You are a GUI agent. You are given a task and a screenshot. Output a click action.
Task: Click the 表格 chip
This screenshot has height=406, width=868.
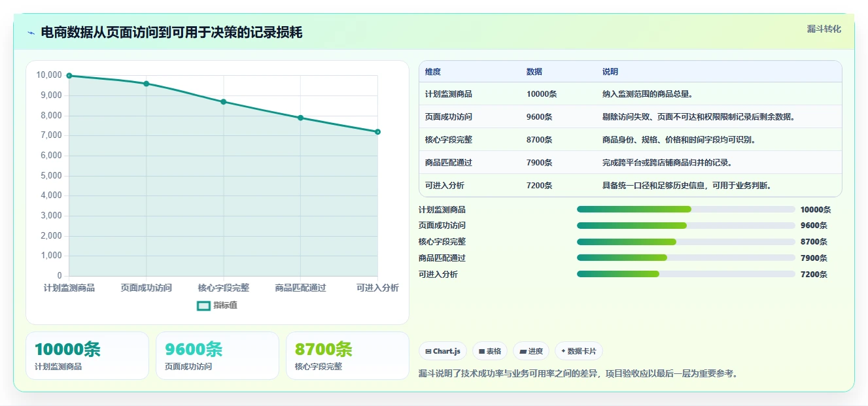(490, 351)
